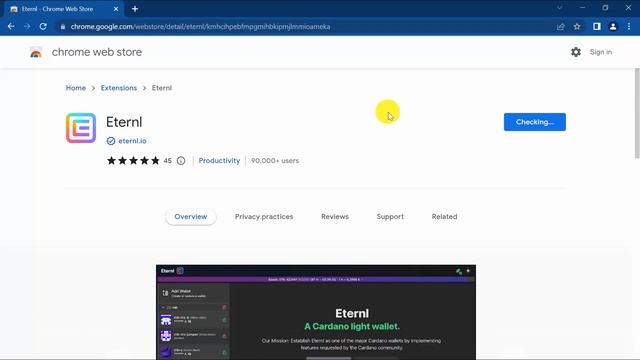Switch to the Reviews tab

pyautogui.click(x=335, y=217)
